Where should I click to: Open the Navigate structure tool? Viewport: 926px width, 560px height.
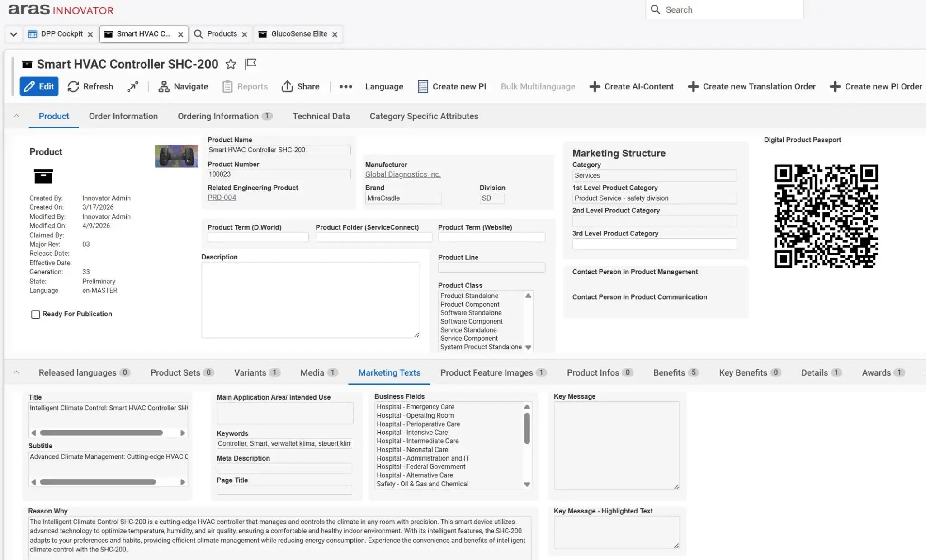pos(183,86)
